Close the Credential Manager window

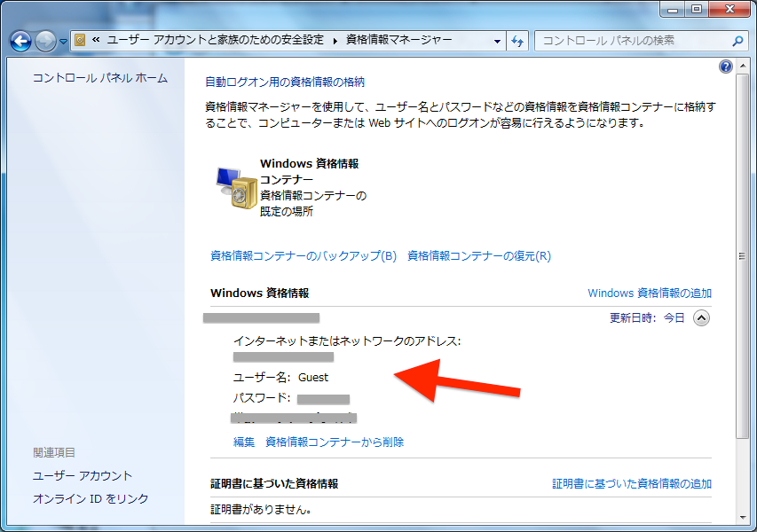coord(729,9)
